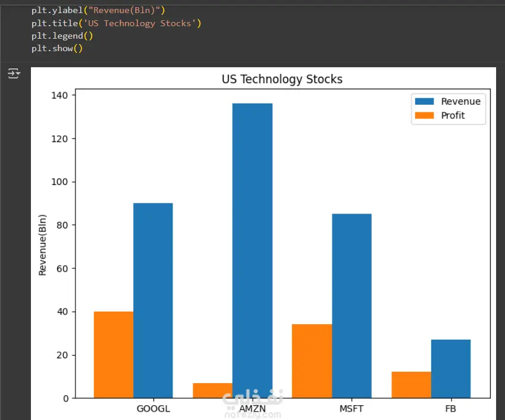This screenshot has width=505, height=420.
Task: Click the blue FB revenue bar
Action: (x=451, y=369)
